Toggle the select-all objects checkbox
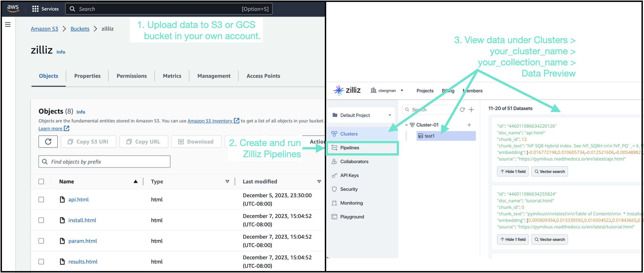The height and width of the screenshot is (273, 644). point(41,182)
